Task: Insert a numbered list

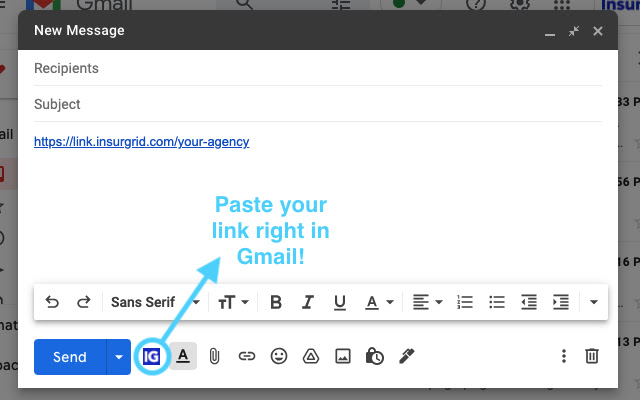Action: coord(465,302)
